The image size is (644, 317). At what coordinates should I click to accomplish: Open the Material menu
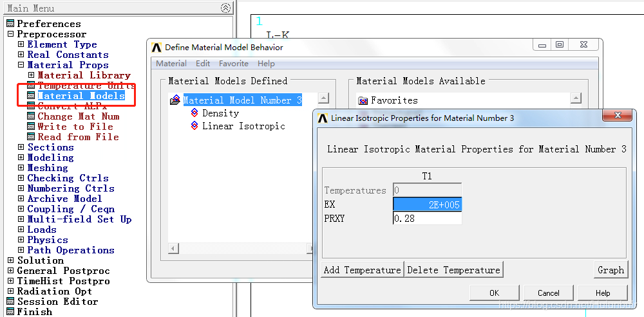[171, 64]
